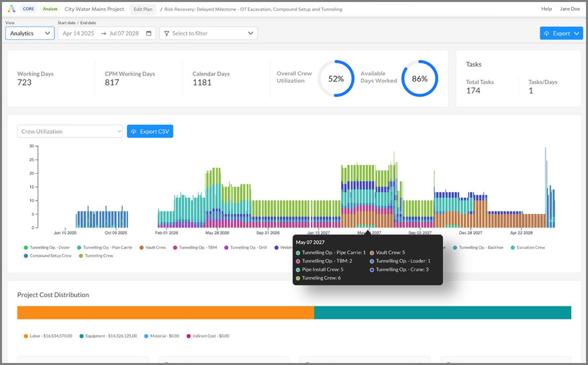Toggle Excvation Crew legend series
This screenshot has height=365, width=588.
click(x=527, y=247)
